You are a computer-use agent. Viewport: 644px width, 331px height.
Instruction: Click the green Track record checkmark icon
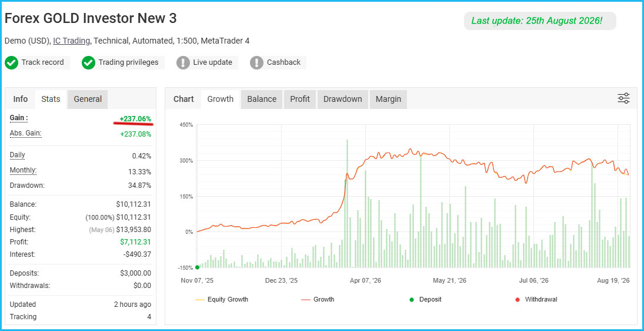click(12, 63)
